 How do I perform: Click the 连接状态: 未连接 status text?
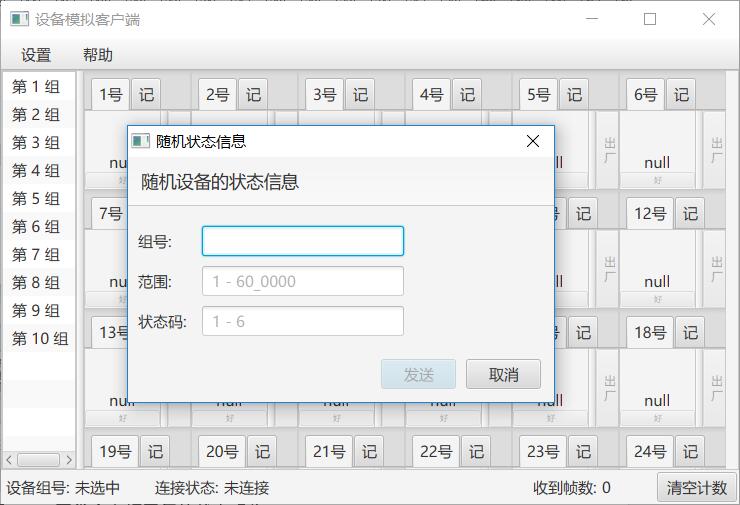pos(212,488)
